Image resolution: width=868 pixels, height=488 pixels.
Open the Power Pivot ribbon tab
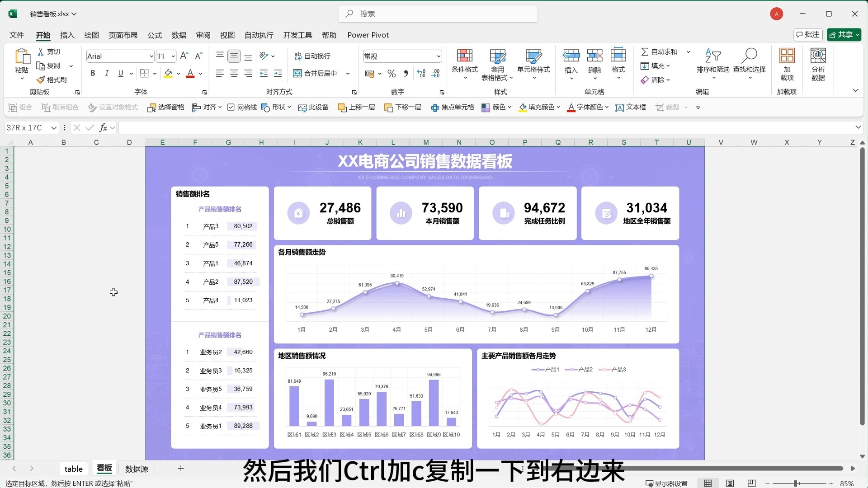[368, 35]
